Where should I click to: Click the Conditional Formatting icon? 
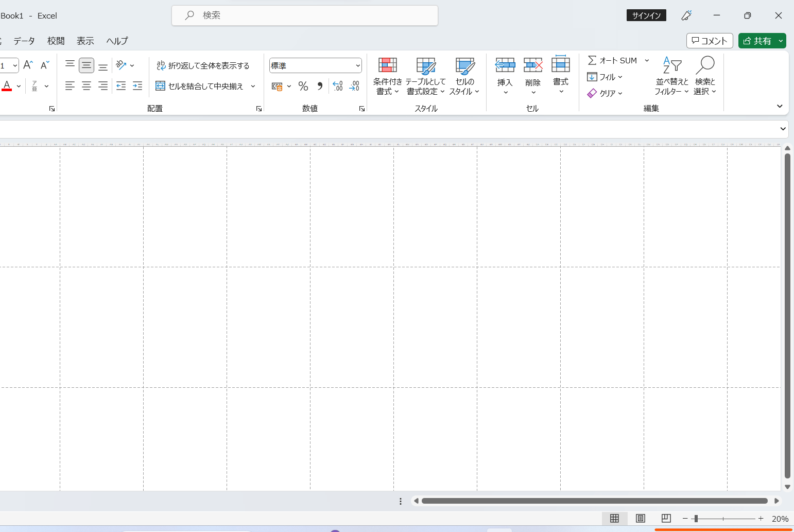pos(387,66)
